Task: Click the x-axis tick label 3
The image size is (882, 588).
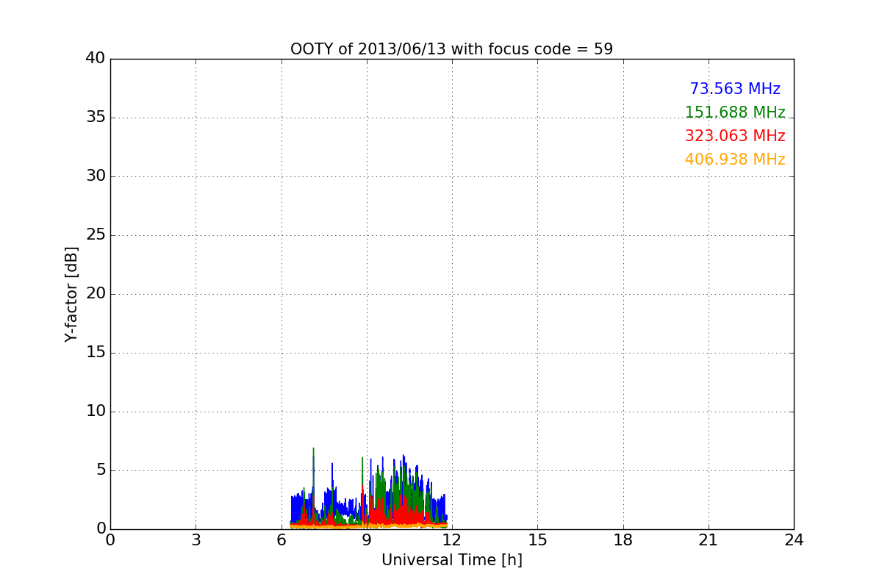Action: [x=196, y=540]
